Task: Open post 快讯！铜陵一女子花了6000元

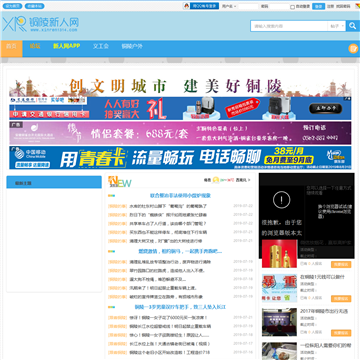Action: [168, 318]
